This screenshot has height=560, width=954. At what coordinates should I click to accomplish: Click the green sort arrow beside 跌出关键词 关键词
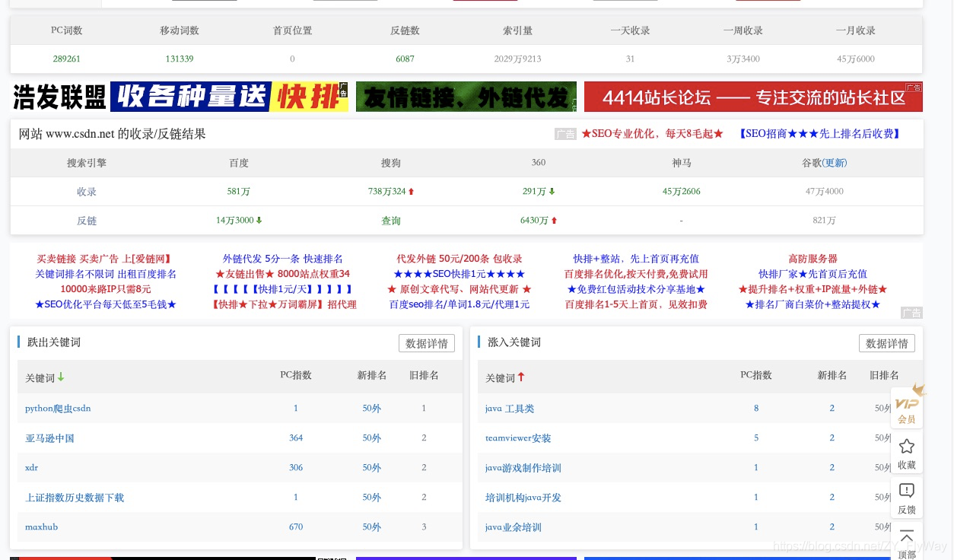(x=61, y=375)
